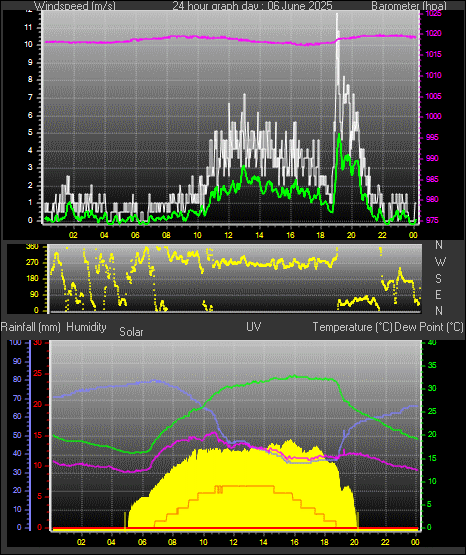Click the compass letter E
Image resolution: width=466 pixels, height=555 pixels.
[438, 294]
